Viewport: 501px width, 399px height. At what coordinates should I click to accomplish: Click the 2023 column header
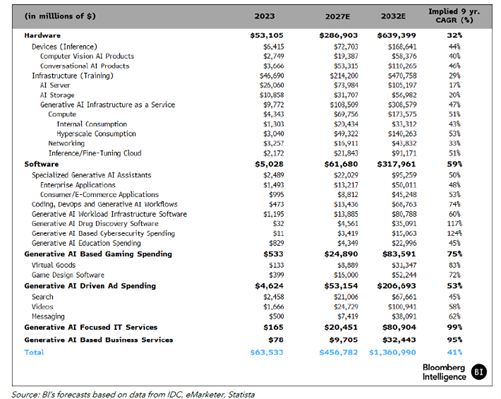265,16
